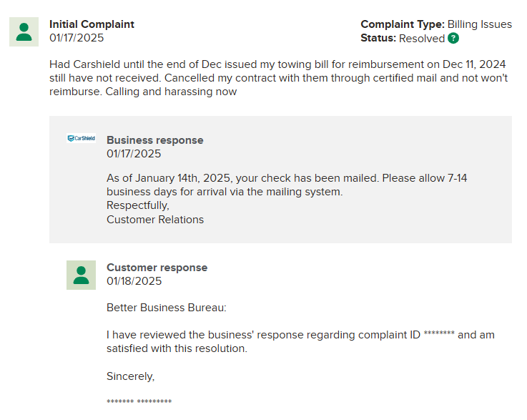Click the Customer Relations signature text
The image size is (527, 420).
pos(155,220)
